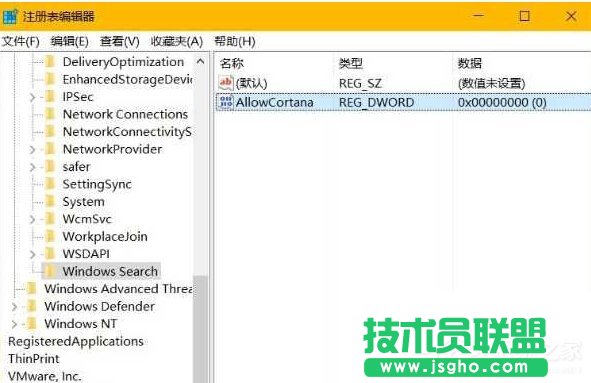This screenshot has height=383, width=591.
Task: Click the safer folder icon
Action: 50,166
